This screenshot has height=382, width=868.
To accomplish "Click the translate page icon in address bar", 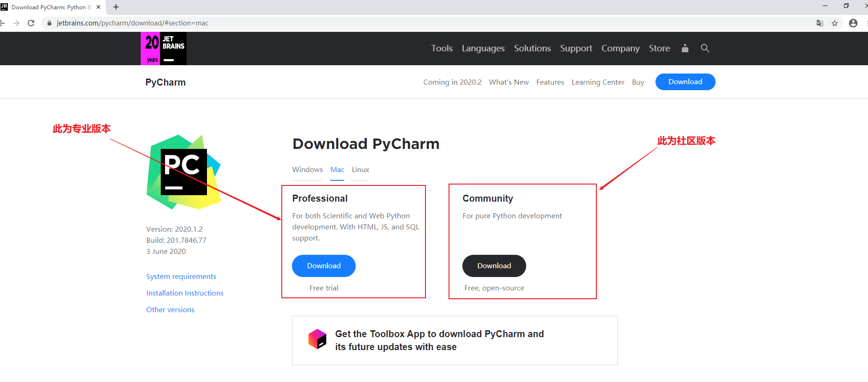I will 820,23.
